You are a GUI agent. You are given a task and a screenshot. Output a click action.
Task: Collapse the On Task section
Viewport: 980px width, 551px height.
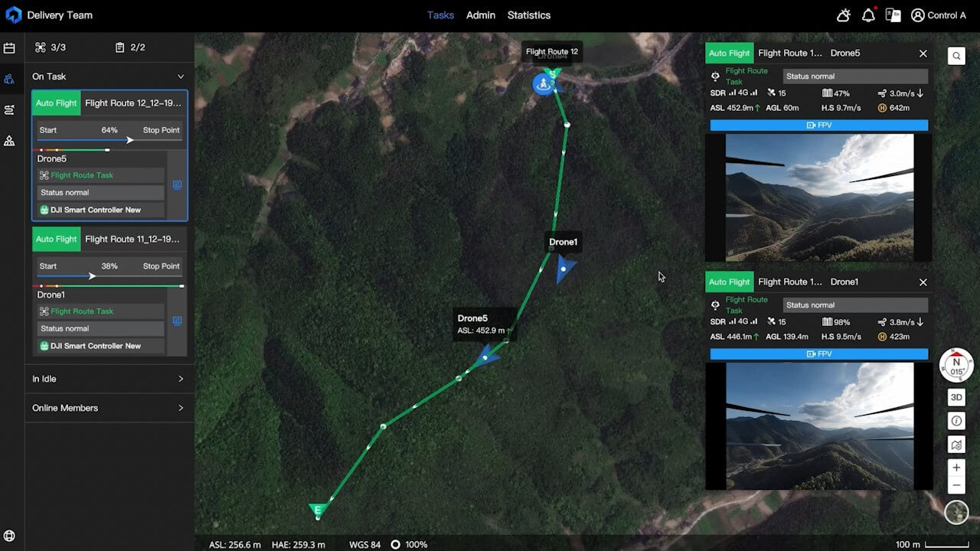(181, 77)
